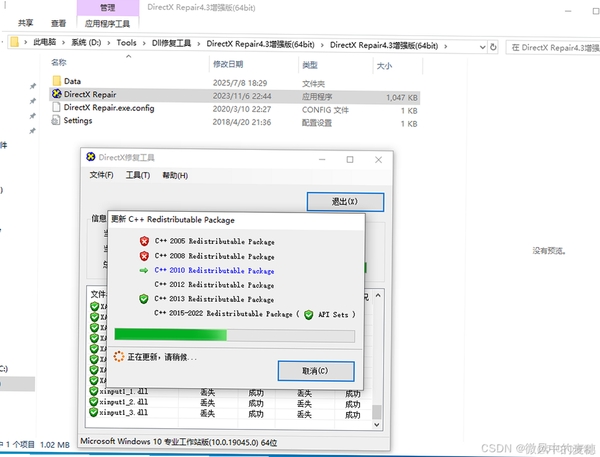The height and width of the screenshot is (457, 600).
Task: Click the Explorer search box
Action: tap(553, 48)
